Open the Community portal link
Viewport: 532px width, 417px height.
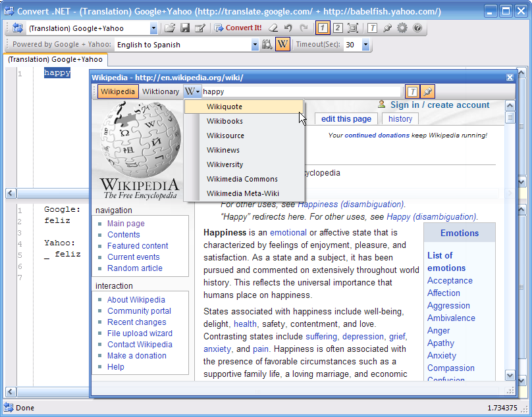click(139, 311)
